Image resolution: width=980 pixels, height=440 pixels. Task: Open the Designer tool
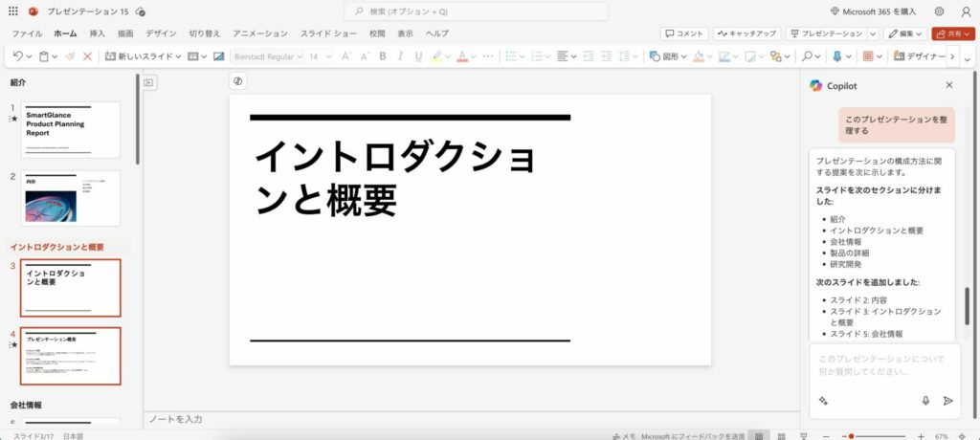point(920,56)
